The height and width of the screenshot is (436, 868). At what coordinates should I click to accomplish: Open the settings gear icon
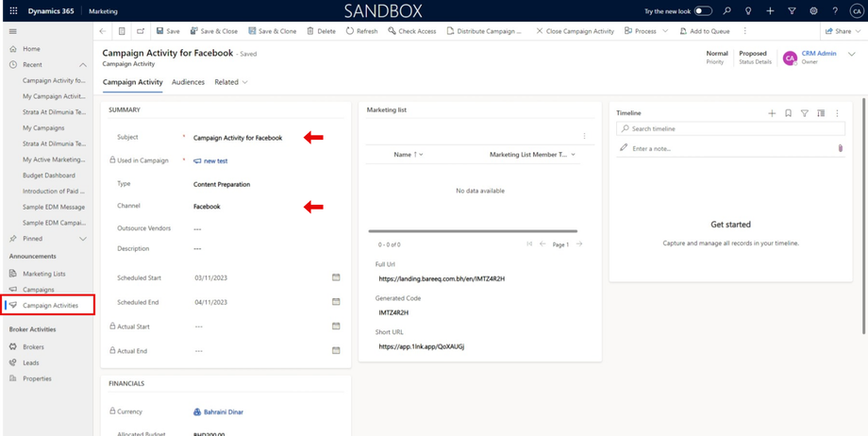(813, 11)
